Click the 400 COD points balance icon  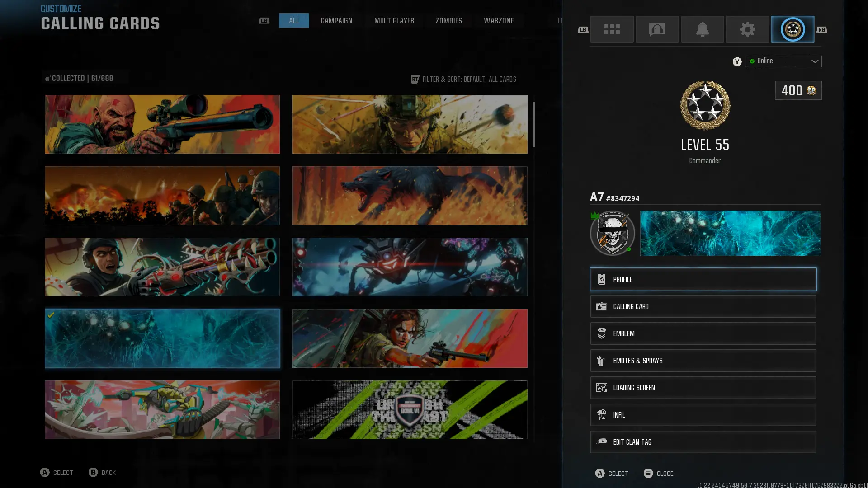[x=811, y=90]
